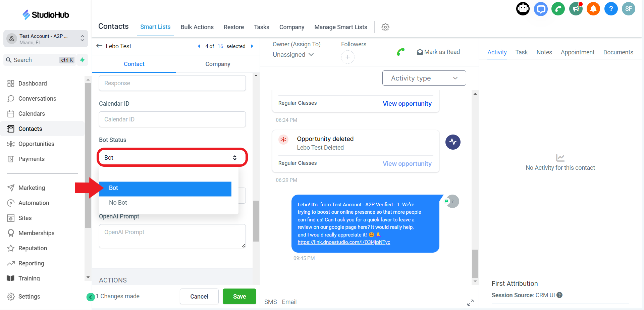The height and width of the screenshot is (310, 644).
Task: Select the Bot option in list
Action: [165, 189]
